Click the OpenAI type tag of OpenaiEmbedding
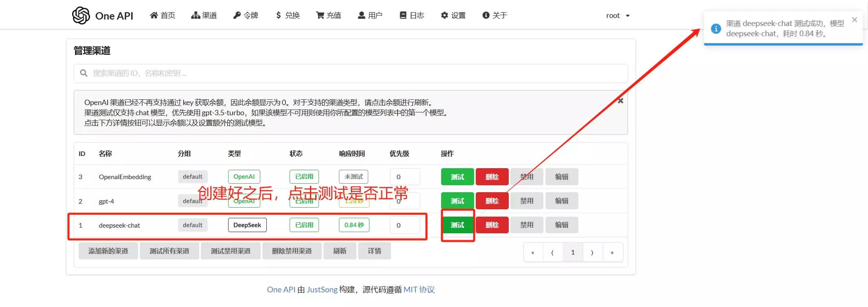Viewport: 868px width, 307px height. [x=244, y=177]
